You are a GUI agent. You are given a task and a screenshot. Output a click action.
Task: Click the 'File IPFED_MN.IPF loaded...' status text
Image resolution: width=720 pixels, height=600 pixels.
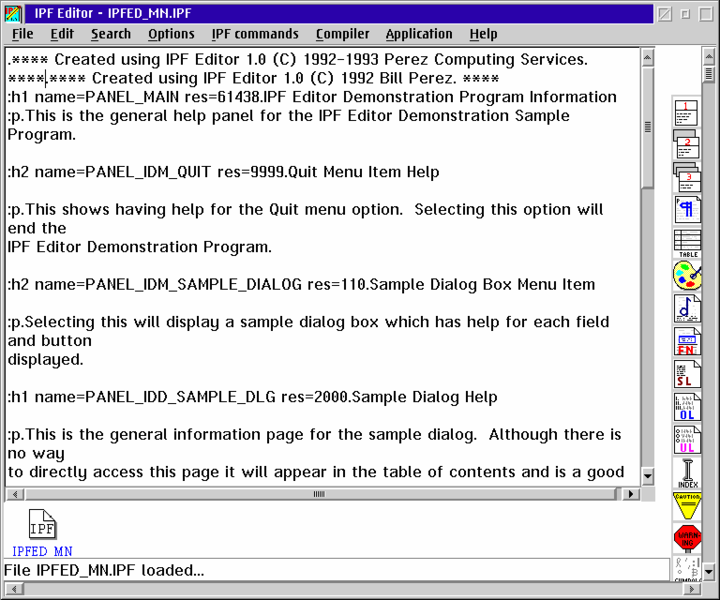(104, 571)
